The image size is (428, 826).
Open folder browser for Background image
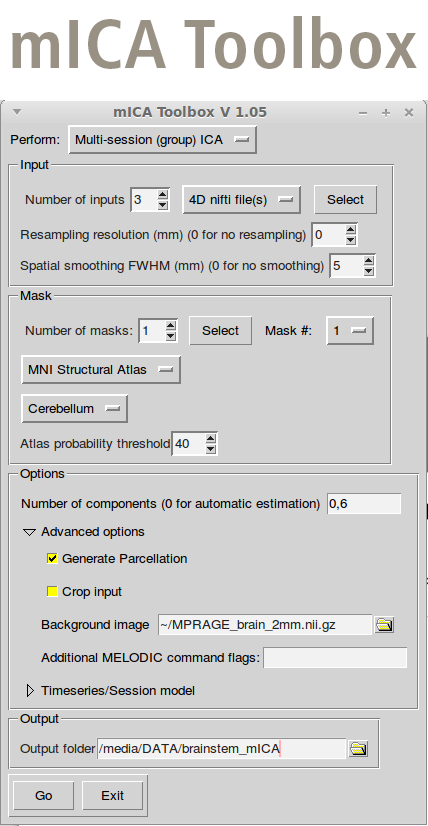(384, 625)
